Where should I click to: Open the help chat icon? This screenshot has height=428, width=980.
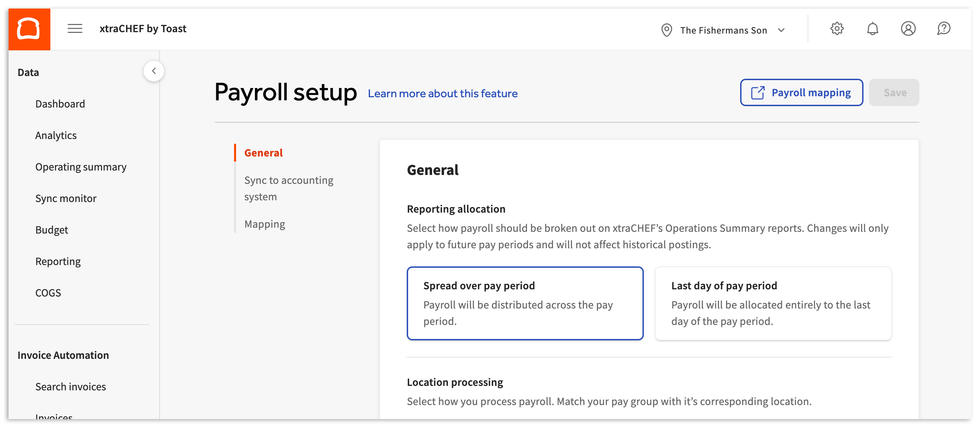pos(943,29)
